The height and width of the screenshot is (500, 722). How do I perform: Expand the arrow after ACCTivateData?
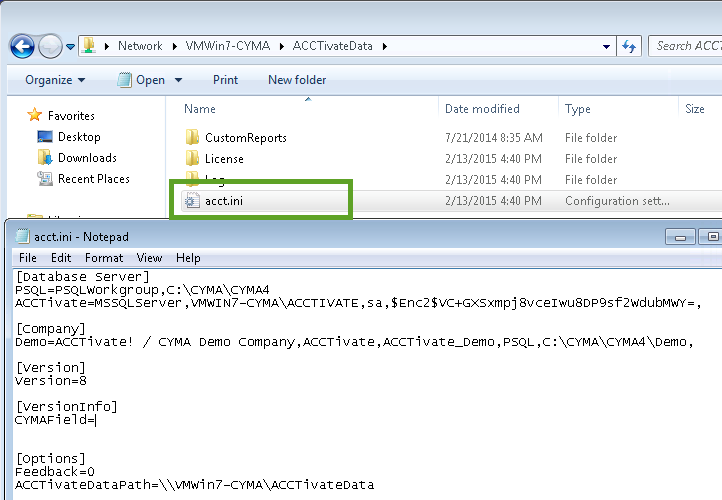(x=384, y=46)
